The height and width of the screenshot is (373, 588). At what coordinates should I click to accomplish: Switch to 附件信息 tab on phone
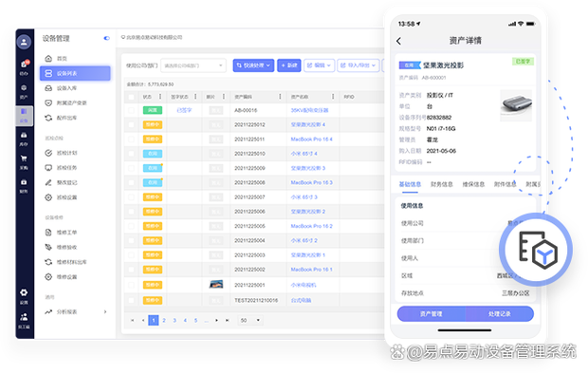tap(505, 184)
